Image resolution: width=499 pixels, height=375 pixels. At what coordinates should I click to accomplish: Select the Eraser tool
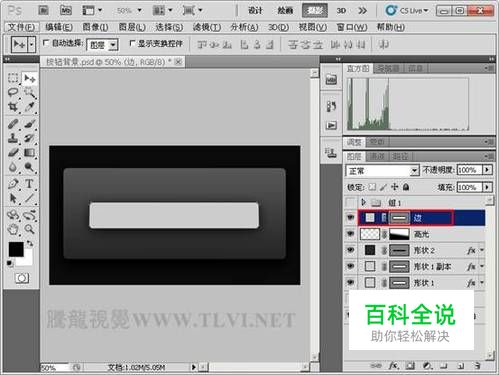pyautogui.click(x=13, y=153)
